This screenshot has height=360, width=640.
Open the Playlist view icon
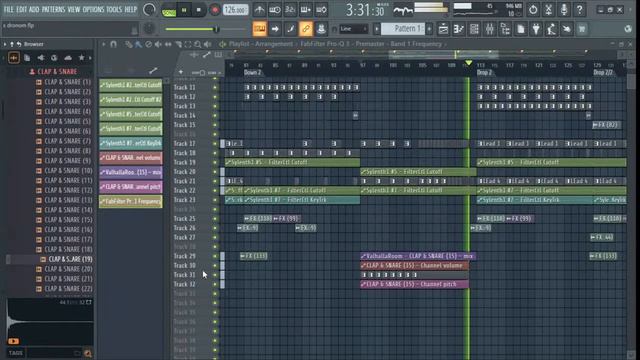(x=443, y=29)
